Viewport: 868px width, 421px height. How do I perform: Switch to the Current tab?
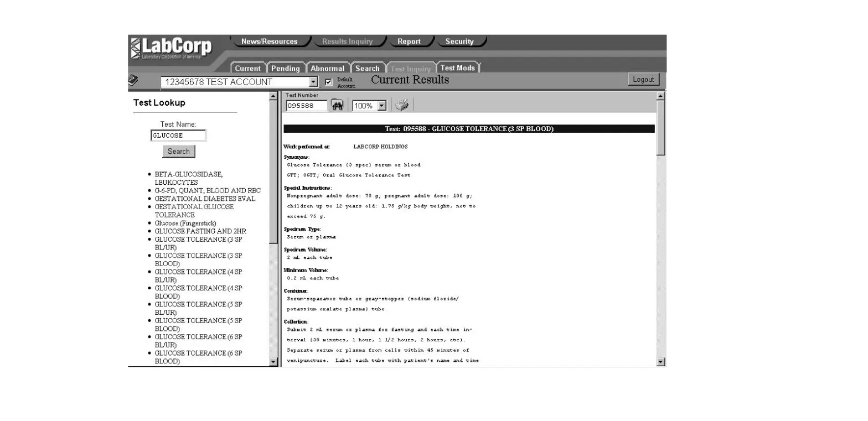247,69
